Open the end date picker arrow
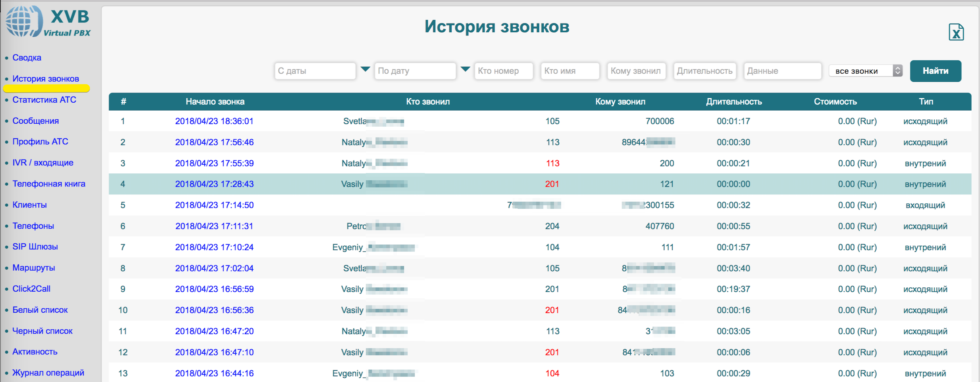980x382 pixels. pos(465,69)
